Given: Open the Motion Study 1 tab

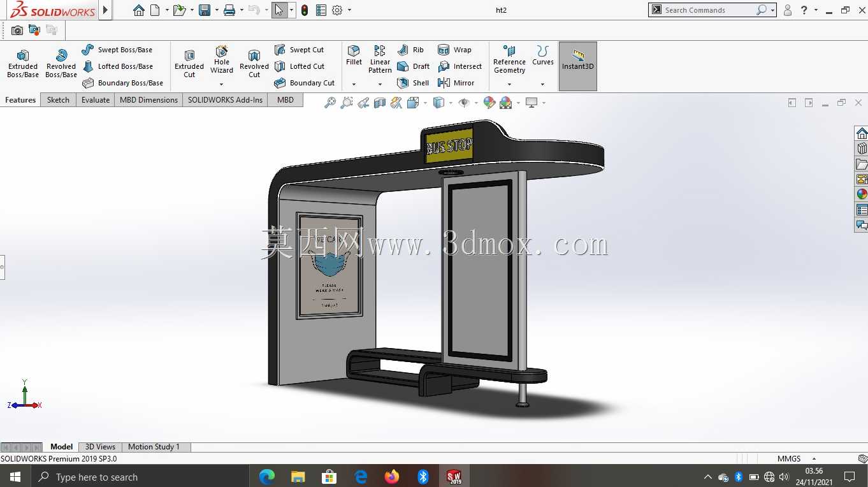Looking at the screenshot, I should click(154, 447).
